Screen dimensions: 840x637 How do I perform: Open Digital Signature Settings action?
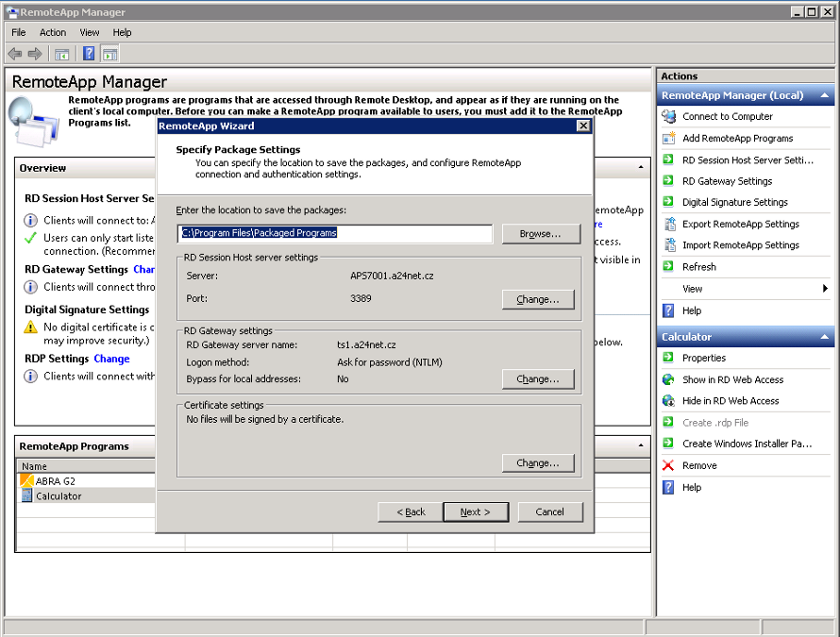coord(734,202)
